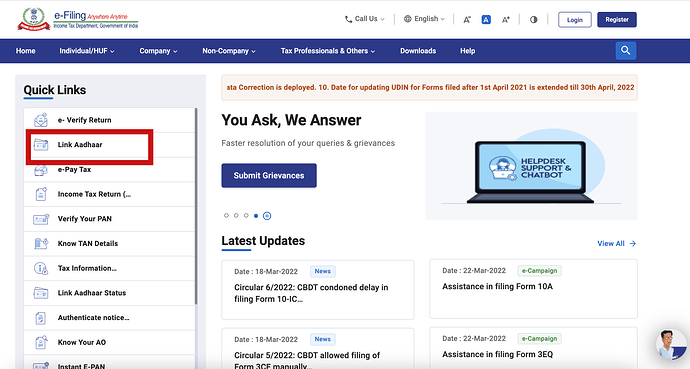Click the Link Aadhaar card icon
This screenshot has width=690, height=369.
pyautogui.click(x=41, y=144)
